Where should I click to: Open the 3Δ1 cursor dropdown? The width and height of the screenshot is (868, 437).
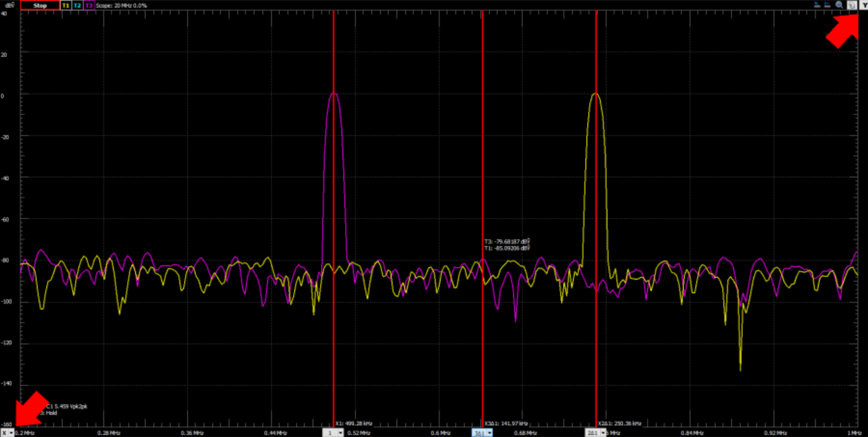coord(489,433)
